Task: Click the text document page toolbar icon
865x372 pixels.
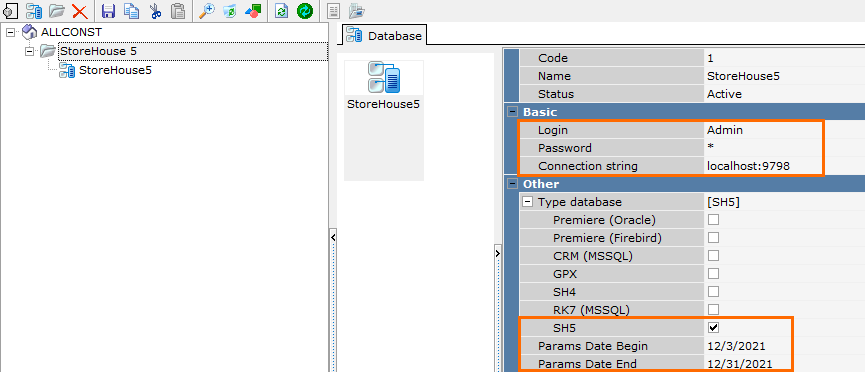Action: pyautogui.click(x=333, y=10)
